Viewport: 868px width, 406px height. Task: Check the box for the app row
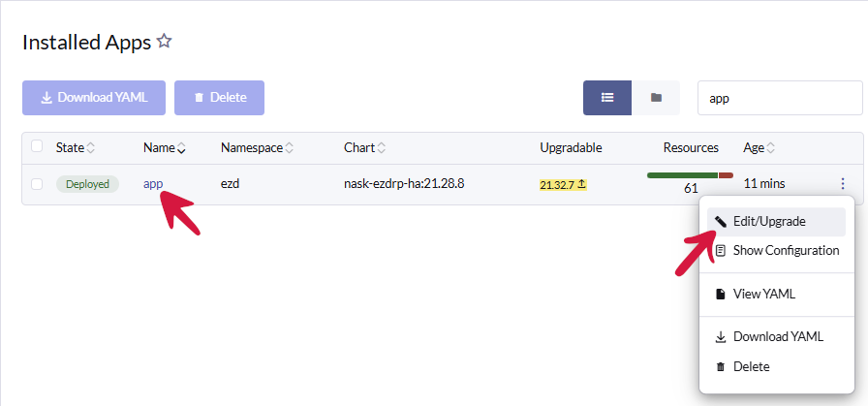tap(37, 184)
